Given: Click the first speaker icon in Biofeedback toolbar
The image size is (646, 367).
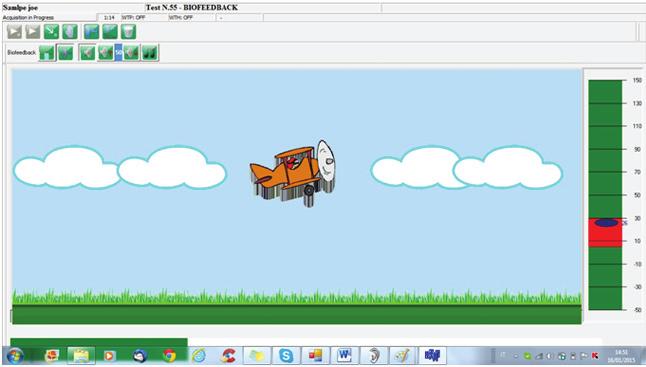Looking at the screenshot, I should coord(87,53).
